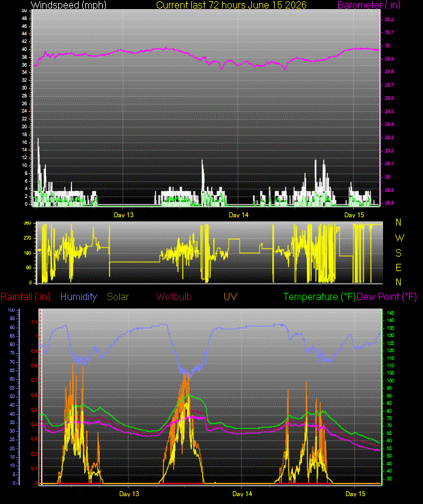This screenshot has height=504, width=423.
Task: Click the bottom 'N' wind direction label
Action: tap(399, 282)
